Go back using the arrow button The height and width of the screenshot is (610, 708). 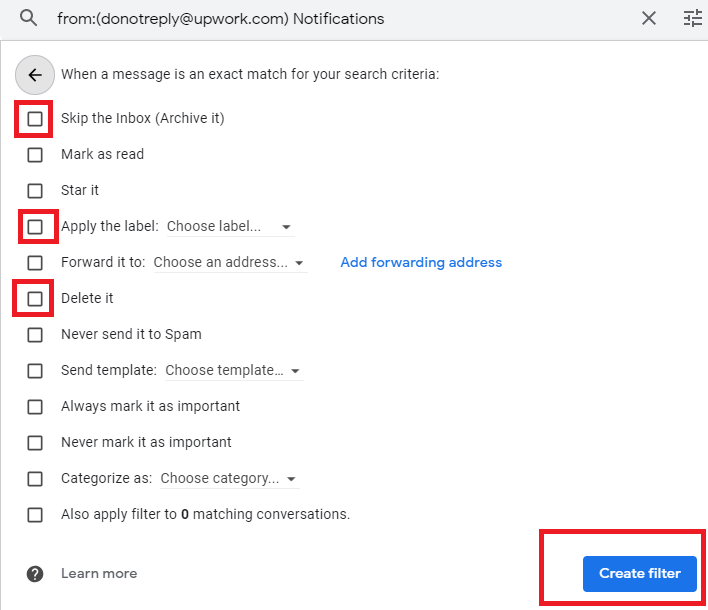coord(35,75)
